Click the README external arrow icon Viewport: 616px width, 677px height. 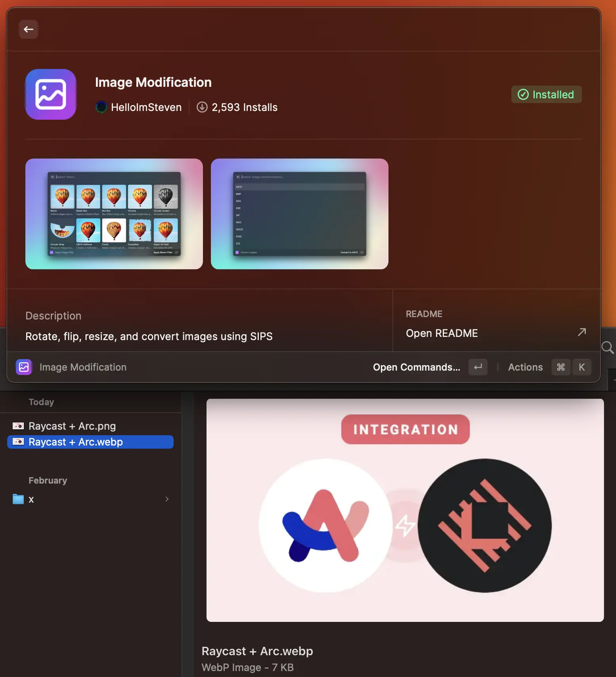(582, 332)
